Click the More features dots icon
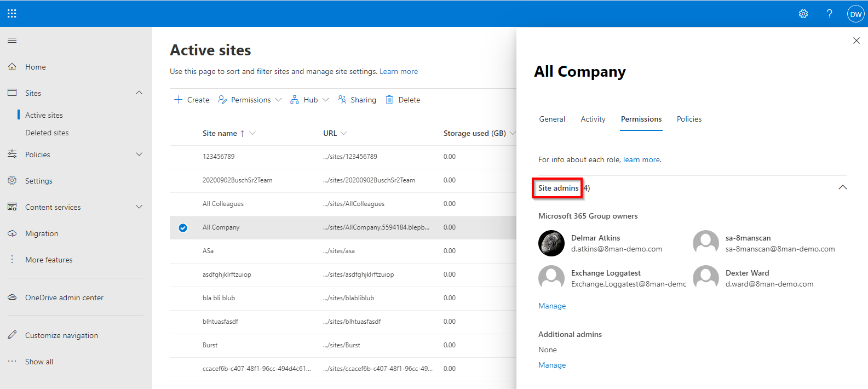 pos(12,259)
